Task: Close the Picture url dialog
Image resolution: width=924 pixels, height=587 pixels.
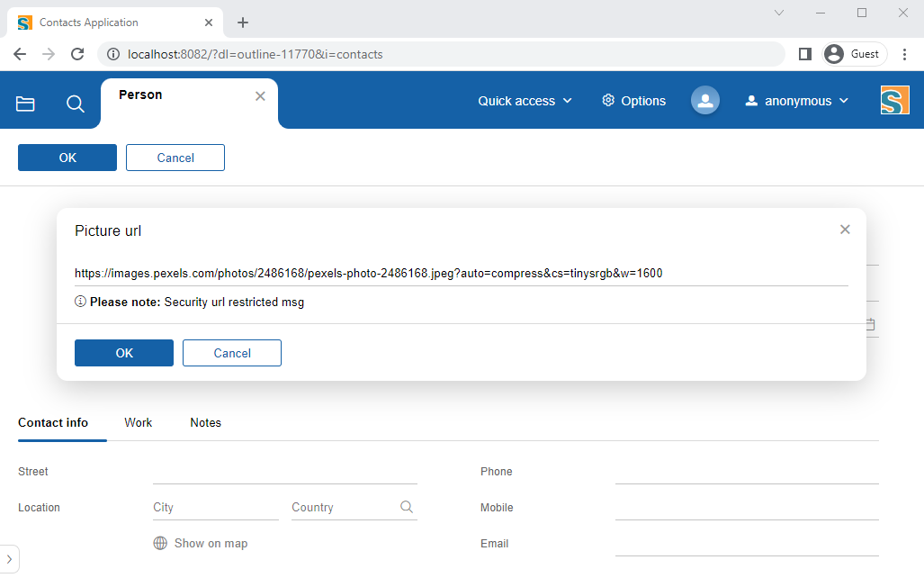Action: click(x=845, y=230)
